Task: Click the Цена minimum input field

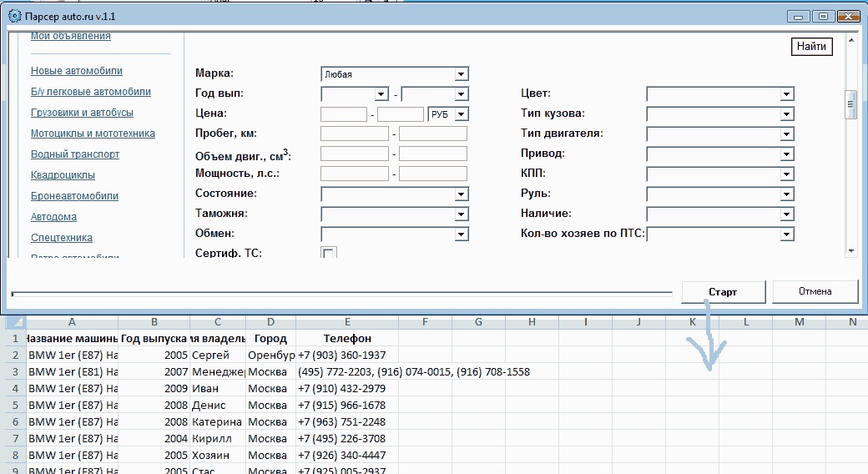Action: pyautogui.click(x=344, y=114)
